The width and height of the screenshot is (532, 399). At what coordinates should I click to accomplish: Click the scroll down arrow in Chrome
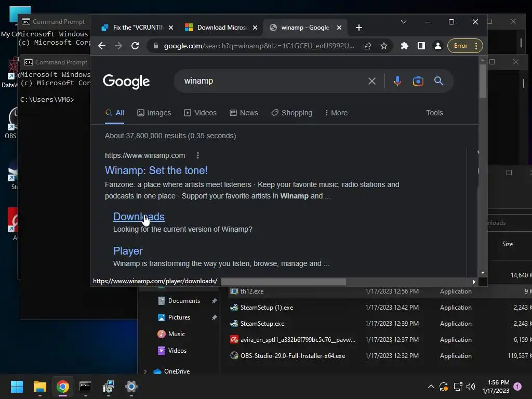click(483, 273)
